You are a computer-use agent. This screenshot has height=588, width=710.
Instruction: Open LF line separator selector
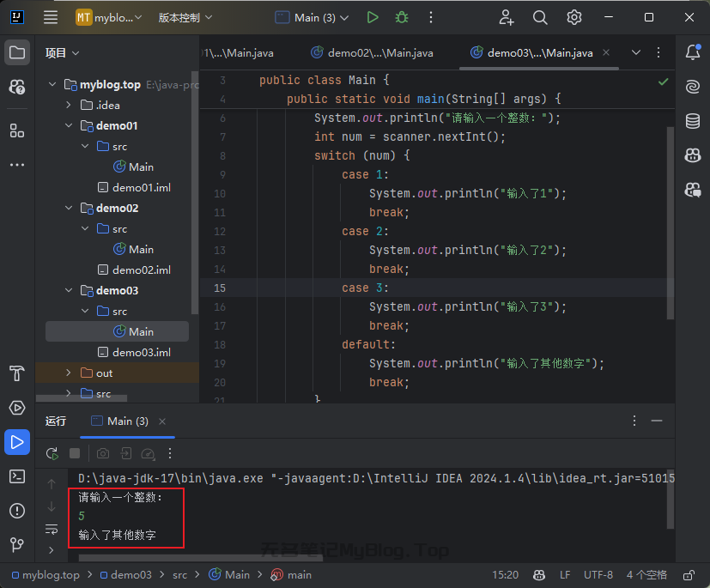pos(564,575)
